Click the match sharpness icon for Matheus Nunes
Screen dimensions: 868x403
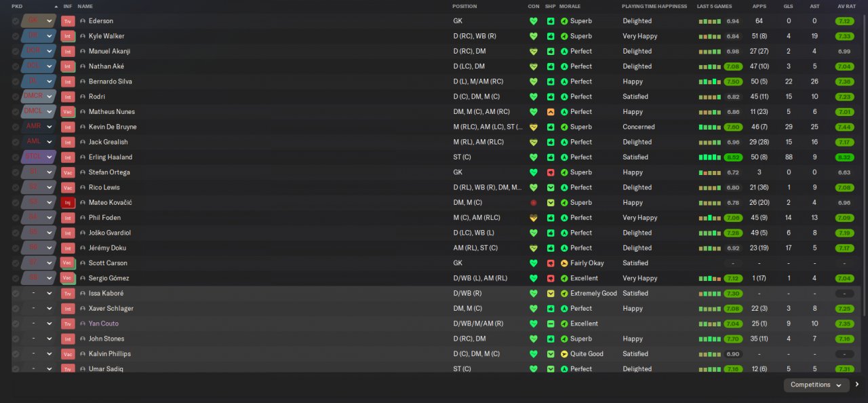551,112
